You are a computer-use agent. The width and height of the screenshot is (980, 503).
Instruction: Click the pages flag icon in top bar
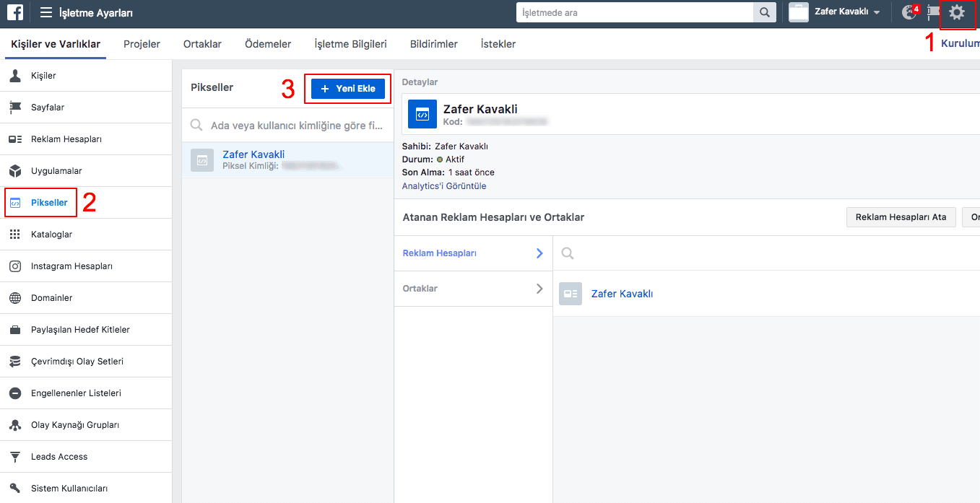click(934, 12)
